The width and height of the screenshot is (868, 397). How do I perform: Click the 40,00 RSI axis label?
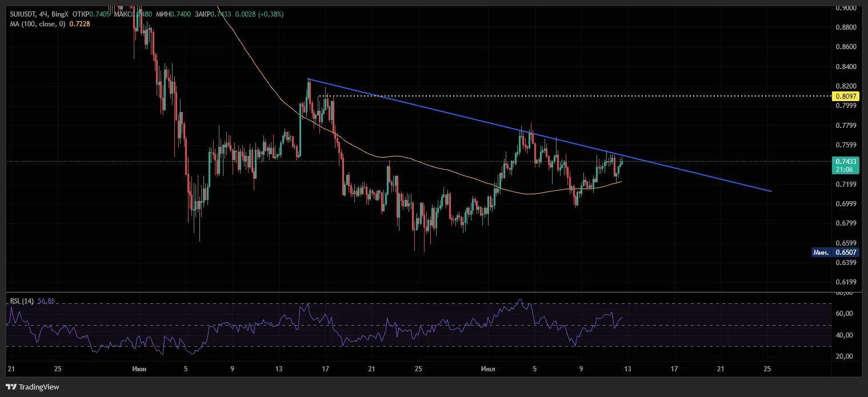click(844, 335)
